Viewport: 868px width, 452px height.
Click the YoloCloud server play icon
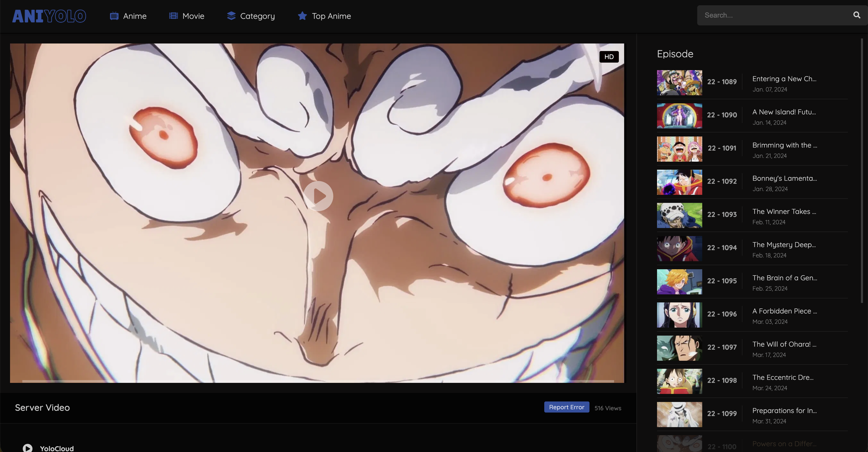28,448
